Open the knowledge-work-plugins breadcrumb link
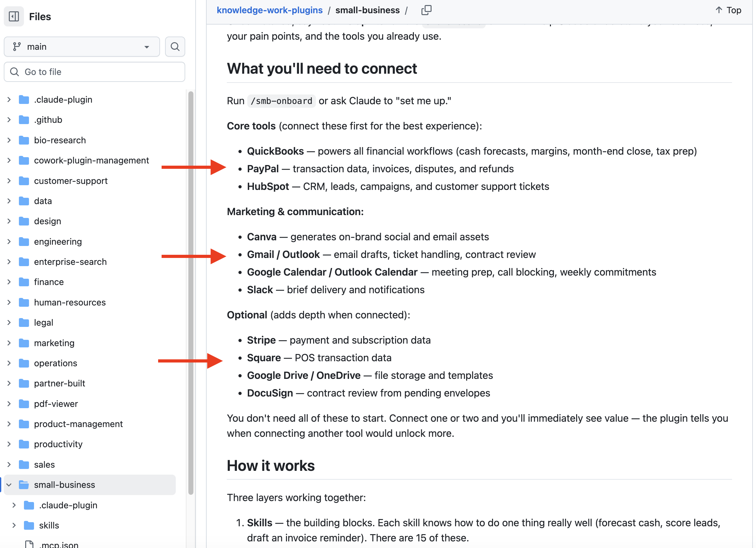This screenshot has height=548, width=756. click(270, 10)
